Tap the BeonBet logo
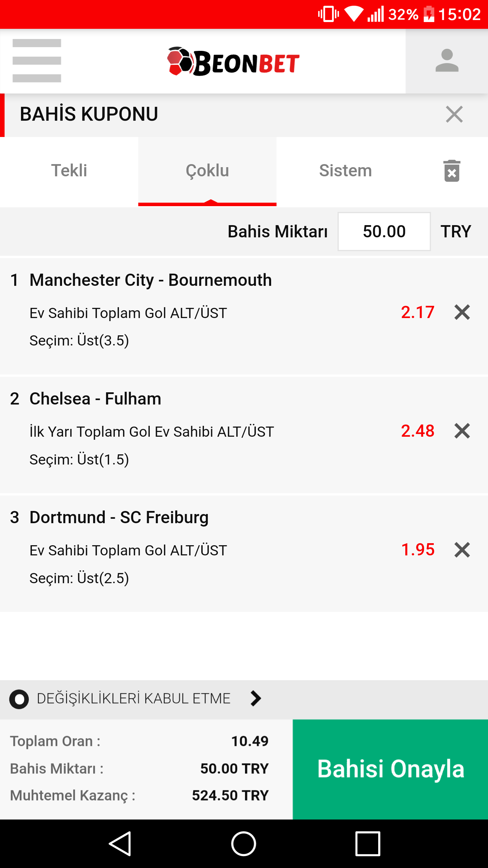 (x=233, y=61)
